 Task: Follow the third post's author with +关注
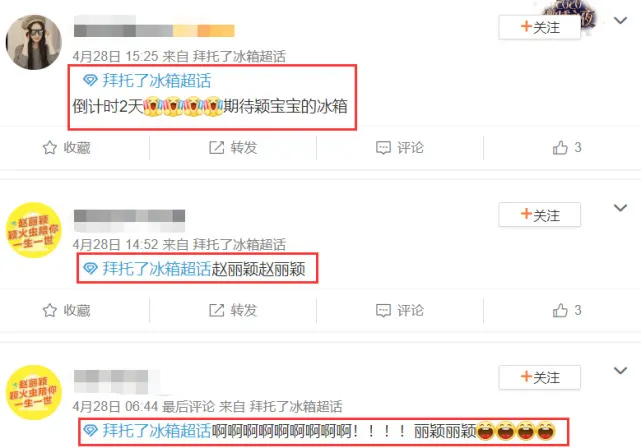[540, 377]
